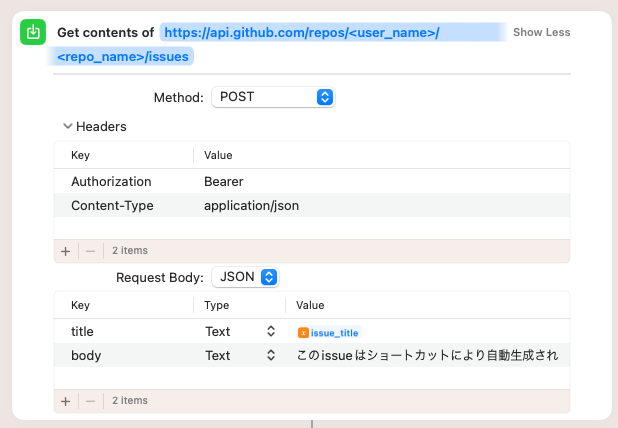
Task: Add a new request body field
Action: (65, 401)
